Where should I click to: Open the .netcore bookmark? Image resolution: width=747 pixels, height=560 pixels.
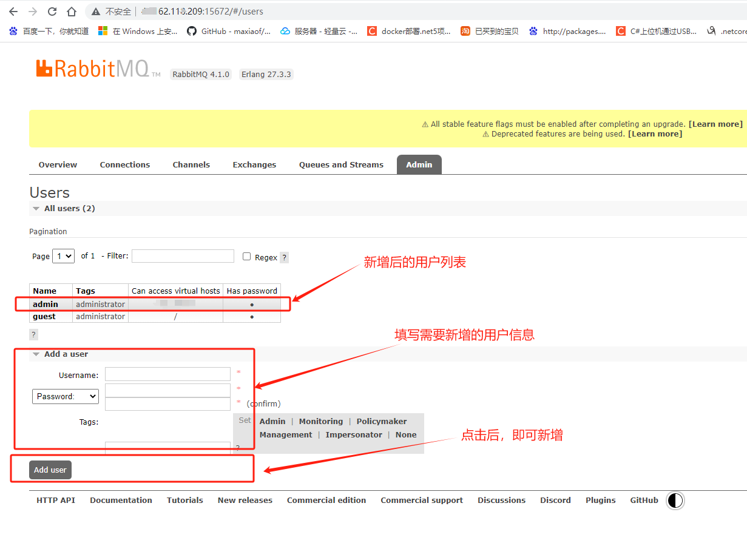point(727,31)
